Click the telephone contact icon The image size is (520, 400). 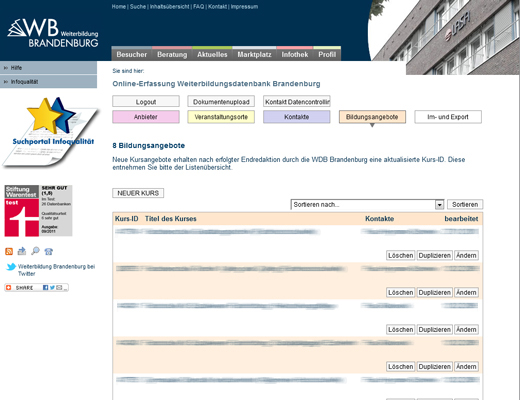49,251
